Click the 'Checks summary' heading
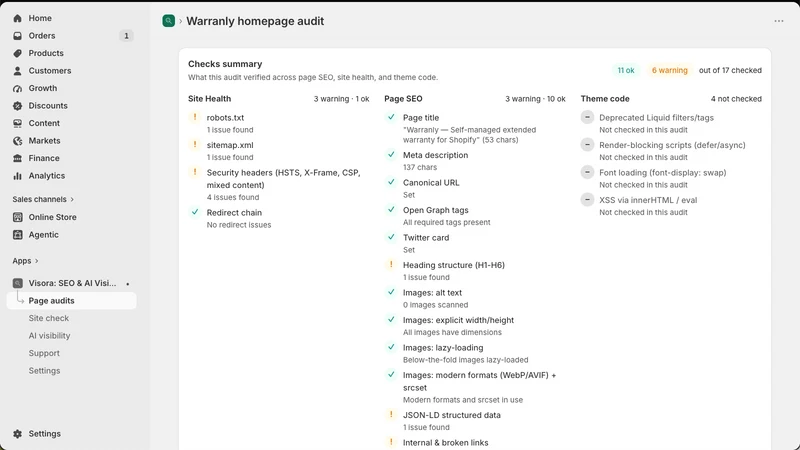The width and height of the screenshot is (800, 450). click(x=225, y=64)
